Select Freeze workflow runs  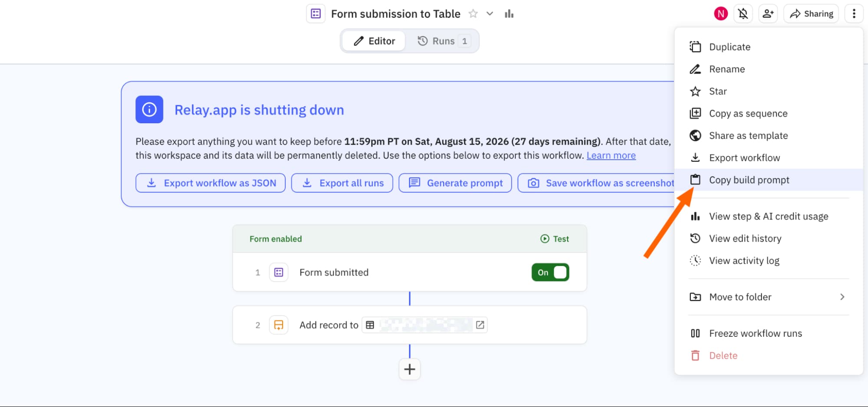(768, 333)
